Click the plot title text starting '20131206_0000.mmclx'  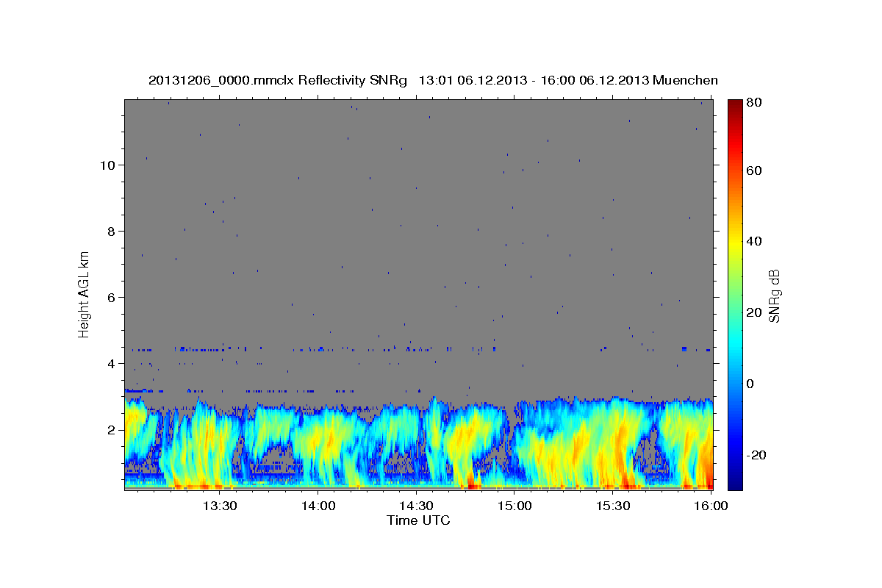(433, 80)
